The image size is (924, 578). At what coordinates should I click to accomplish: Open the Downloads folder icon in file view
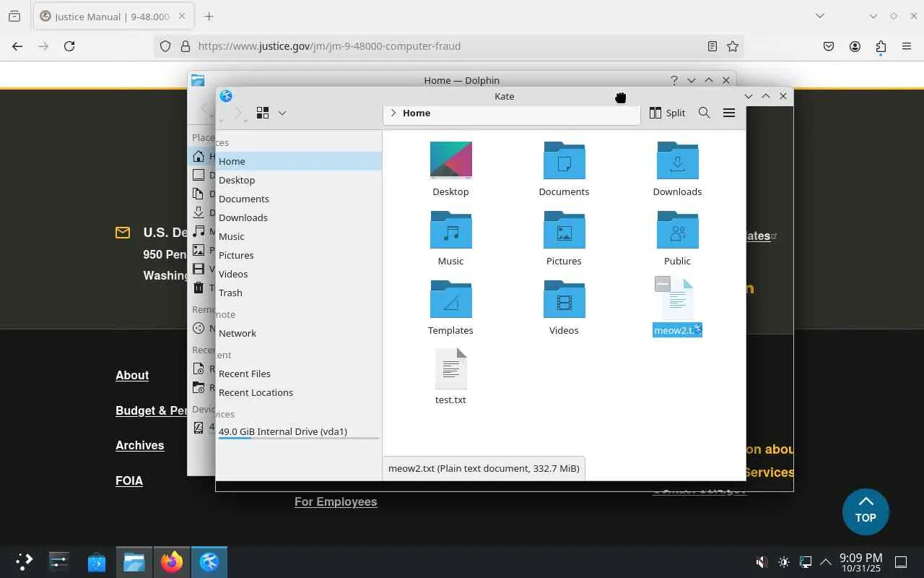click(677, 160)
